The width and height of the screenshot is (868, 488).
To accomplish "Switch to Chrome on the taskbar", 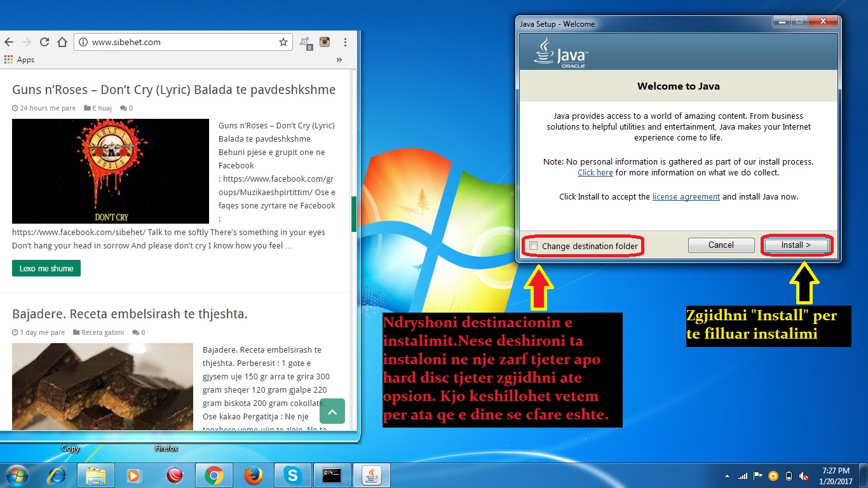I will click(214, 475).
